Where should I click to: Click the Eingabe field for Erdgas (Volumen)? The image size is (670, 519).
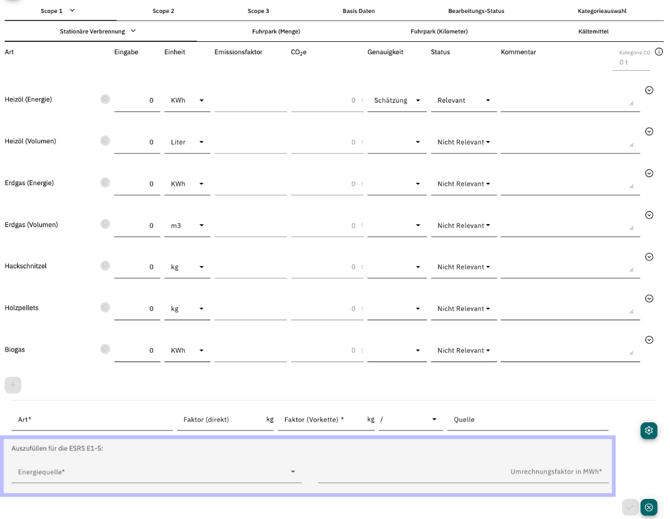tap(137, 226)
